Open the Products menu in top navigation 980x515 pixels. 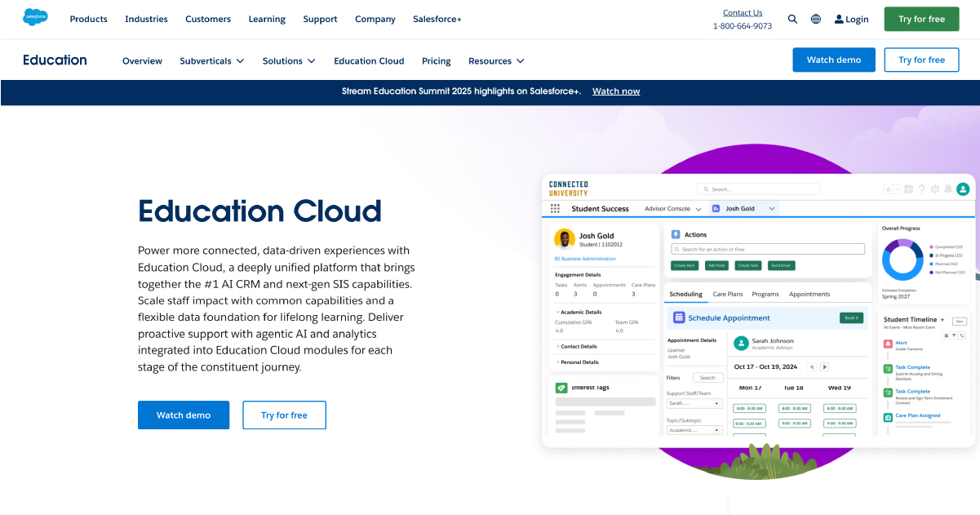[x=88, y=19]
